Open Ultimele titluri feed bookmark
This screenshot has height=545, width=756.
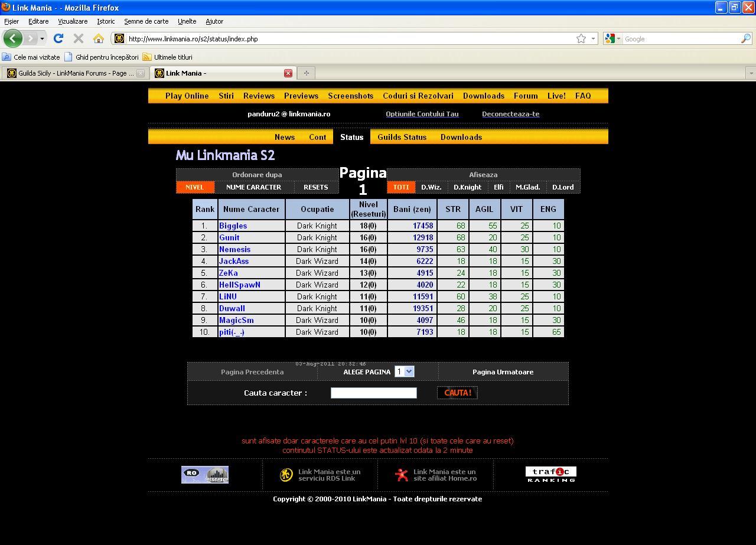click(168, 57)
